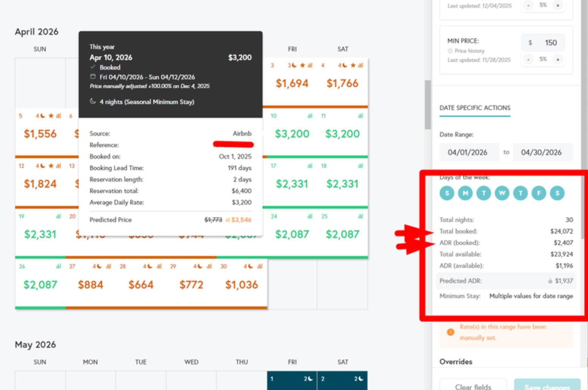
Task: Open the min price Price history link
Action: click(469, 51)
